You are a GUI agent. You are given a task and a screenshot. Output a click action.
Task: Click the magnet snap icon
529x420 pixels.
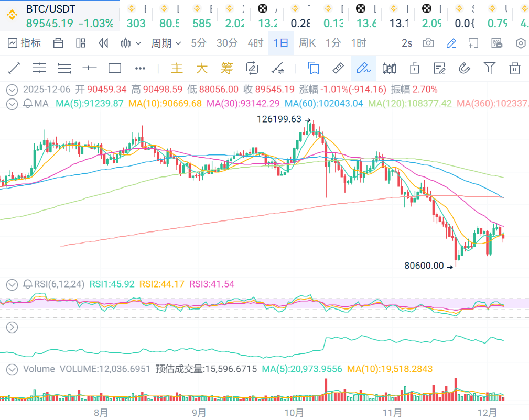coord(464,68)
